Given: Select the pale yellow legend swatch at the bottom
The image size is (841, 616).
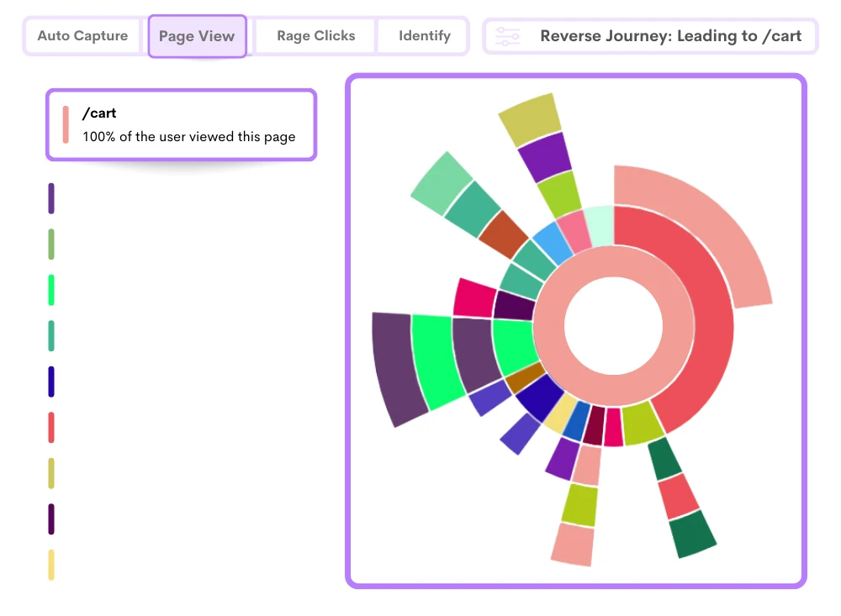Looking at the screenshot, I should (50, 565).
